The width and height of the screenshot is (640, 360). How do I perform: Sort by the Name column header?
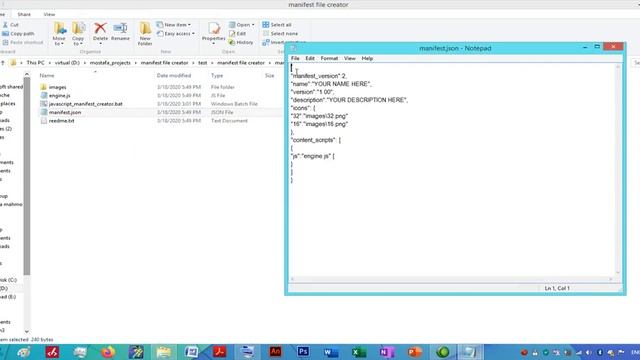coord(47,76)
